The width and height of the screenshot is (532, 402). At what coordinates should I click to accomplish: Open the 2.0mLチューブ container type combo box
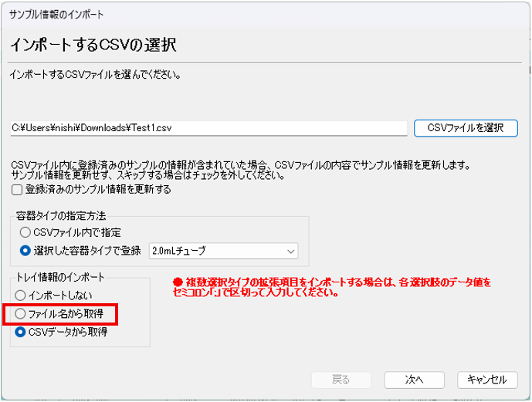tap(222, 251)
